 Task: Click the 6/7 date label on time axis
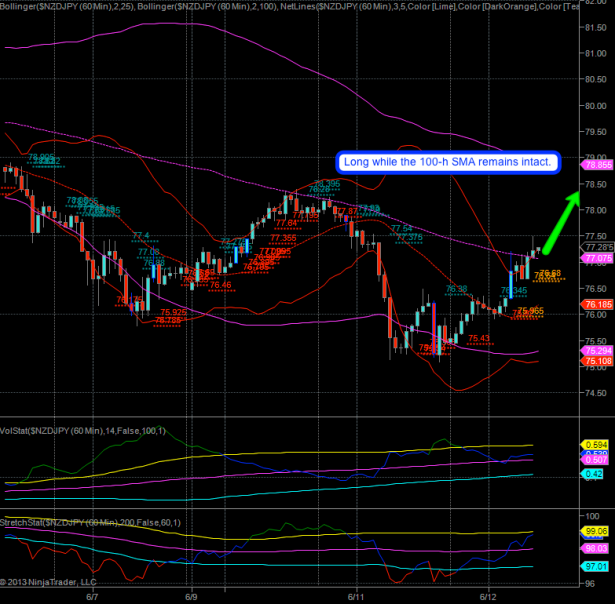point(93,596)
